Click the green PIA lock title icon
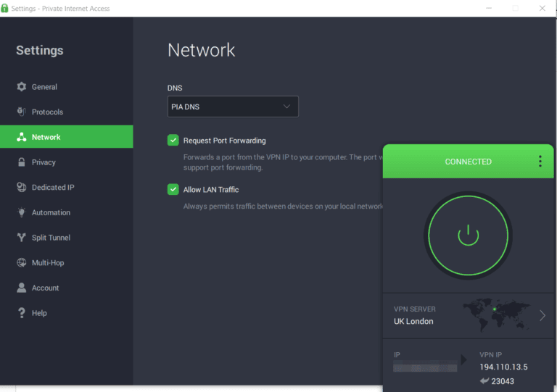The image size is (557, 392). coord(4,8)
